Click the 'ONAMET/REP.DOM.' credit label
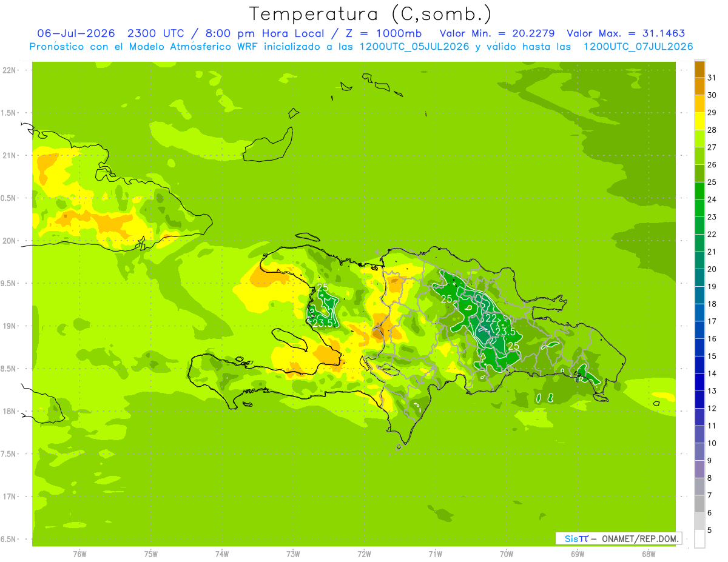 (641, 538)
